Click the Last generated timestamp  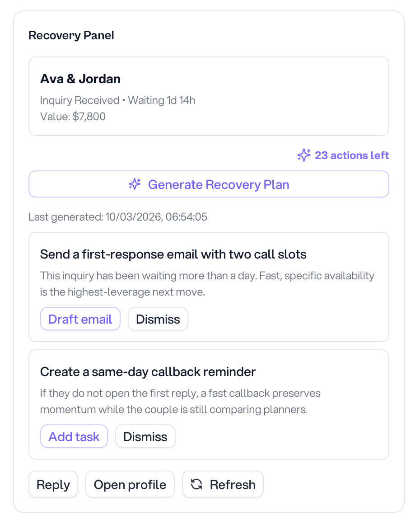point(118,217)
